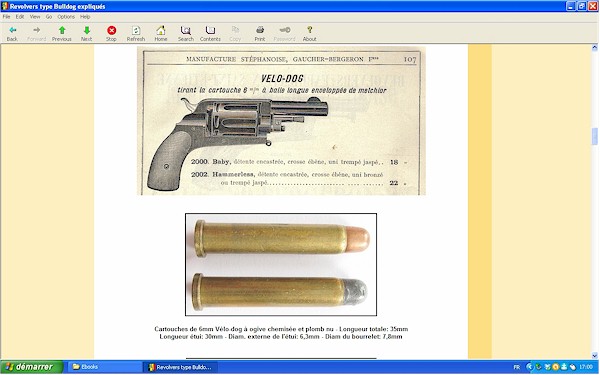This screenshot has width=600, height=375.
Task: Open the Go menu
Action: click(x=49, y=17)
